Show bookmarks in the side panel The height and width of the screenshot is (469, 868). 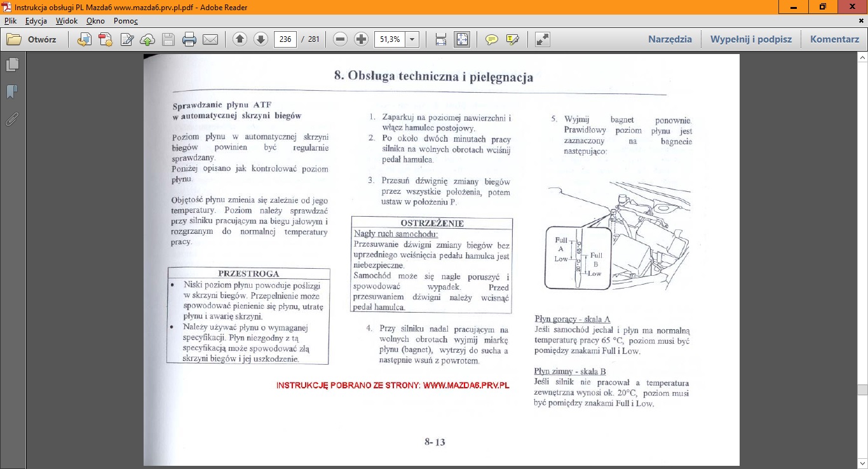pyautogui.click(x=12, y=92)
